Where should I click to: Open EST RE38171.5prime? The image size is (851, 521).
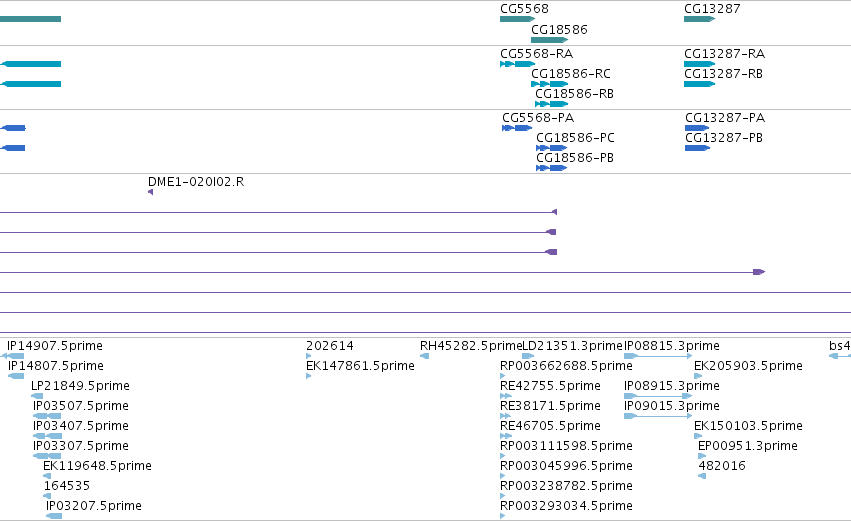click(506, 416)
